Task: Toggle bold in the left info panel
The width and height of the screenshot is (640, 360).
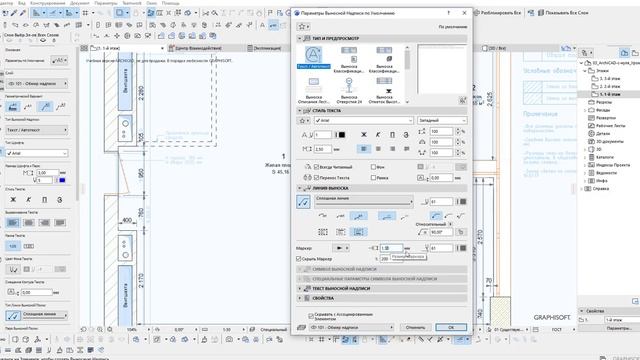Action: 13,200
